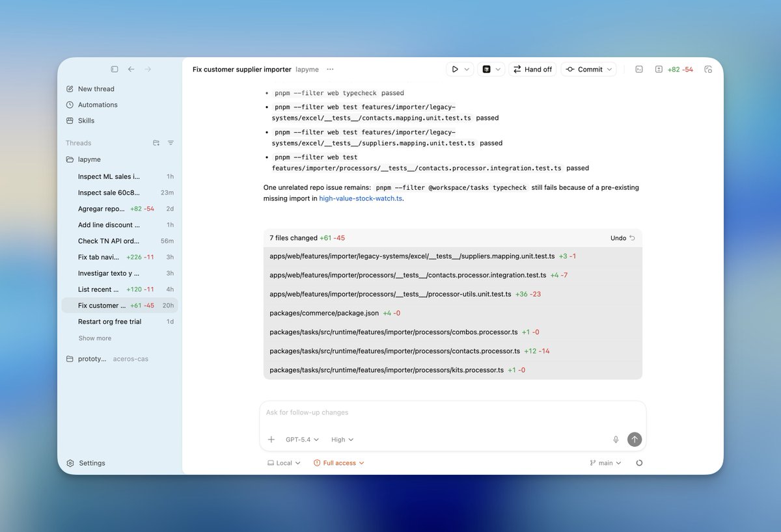Open the terminal icon in top bar
Viewport: 781px width, 532px height.
(639, 69)
